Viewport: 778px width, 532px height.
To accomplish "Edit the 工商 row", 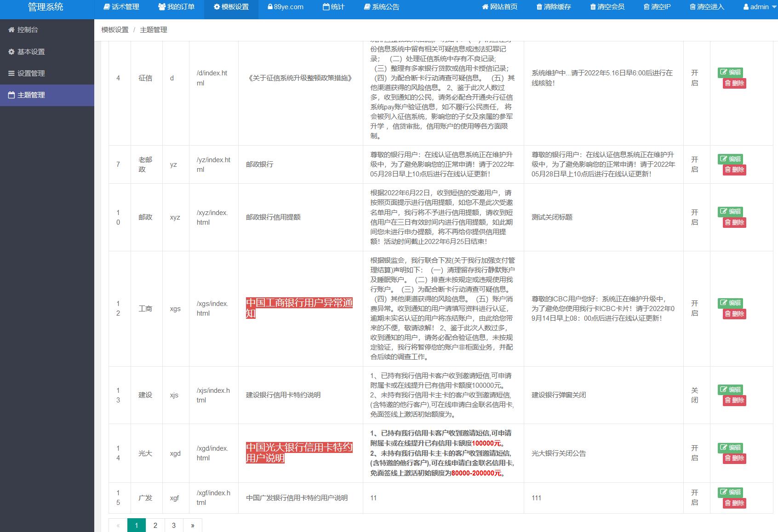I will pyautogui.click(x=731, y=303).
